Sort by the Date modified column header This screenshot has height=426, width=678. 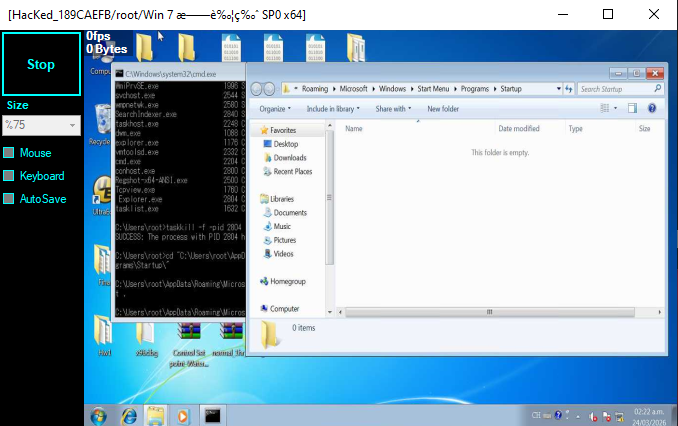click(518, 129)
